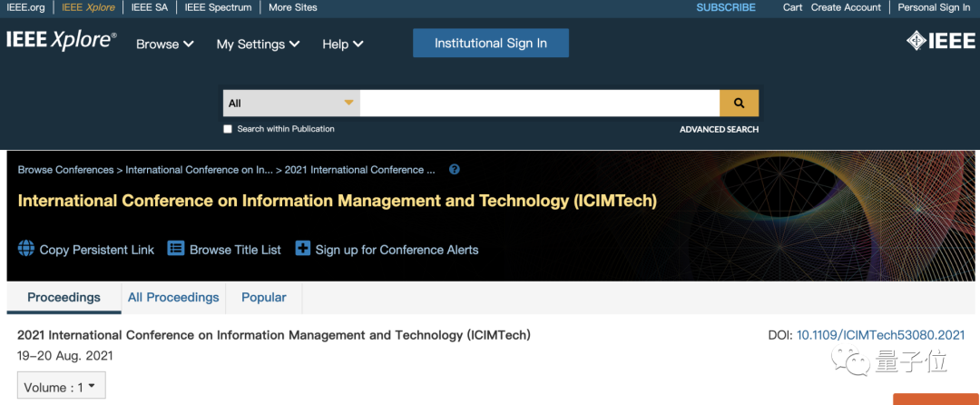Enable Search within Publication checkbox
980x405 pixels.
(x=228, y=129)
